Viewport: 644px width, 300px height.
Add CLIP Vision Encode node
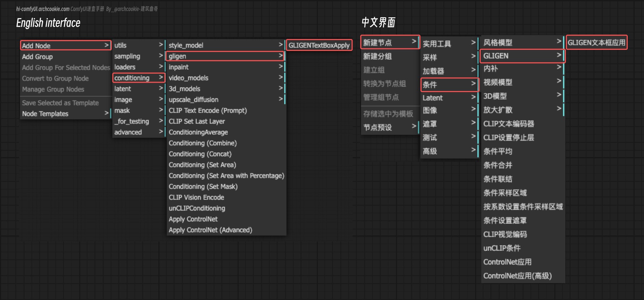226,197
